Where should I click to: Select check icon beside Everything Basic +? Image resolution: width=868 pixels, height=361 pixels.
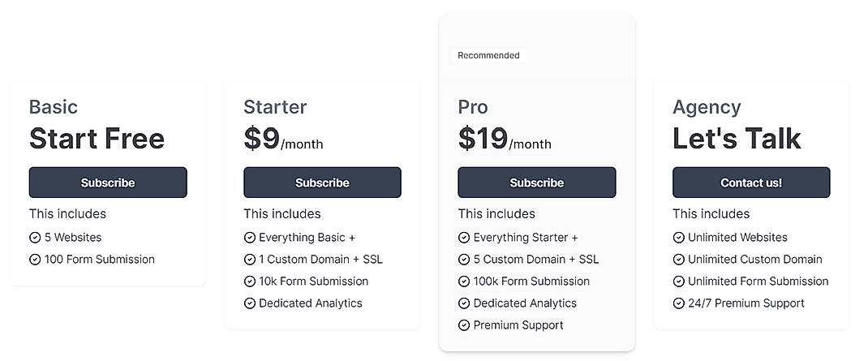click(x=250, y=238)
